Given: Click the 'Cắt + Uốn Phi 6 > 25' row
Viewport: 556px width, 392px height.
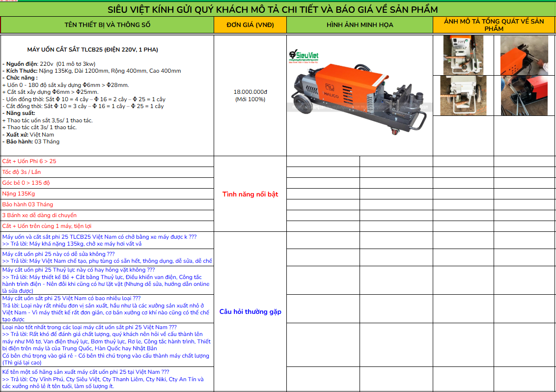Looking at the screenshot, I should pos(107,162).
